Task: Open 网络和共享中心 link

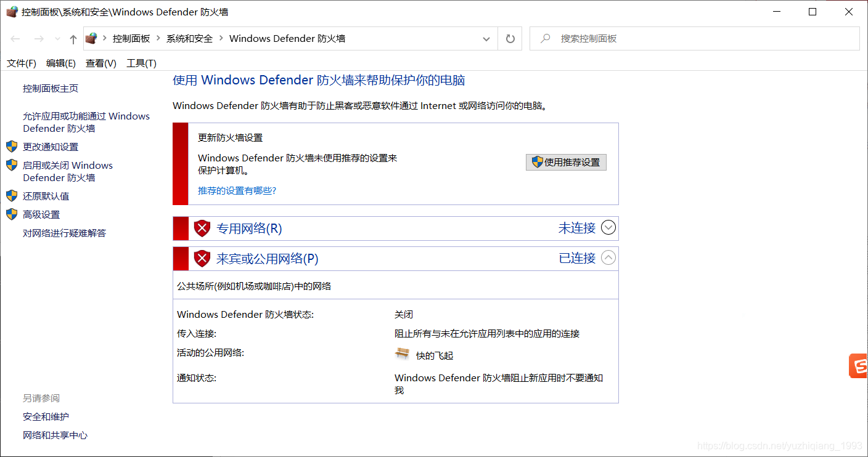Action: pos(55,435)
